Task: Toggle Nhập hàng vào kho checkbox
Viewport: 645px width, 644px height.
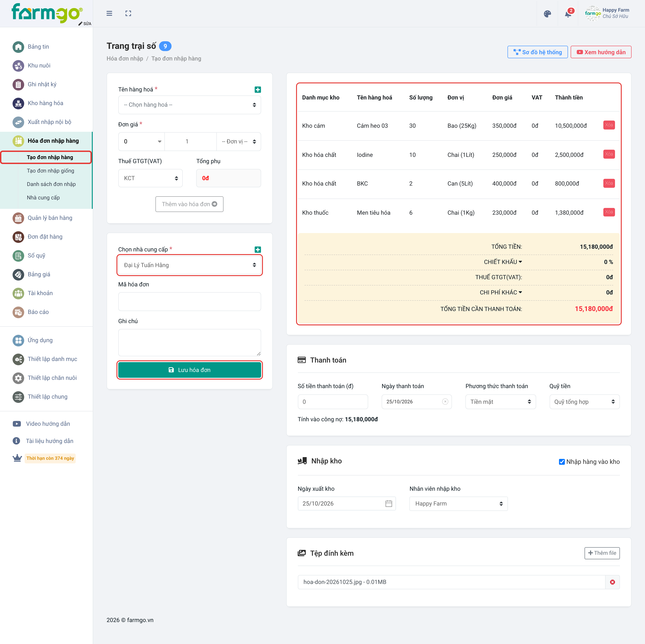Action: click(561, 462)
